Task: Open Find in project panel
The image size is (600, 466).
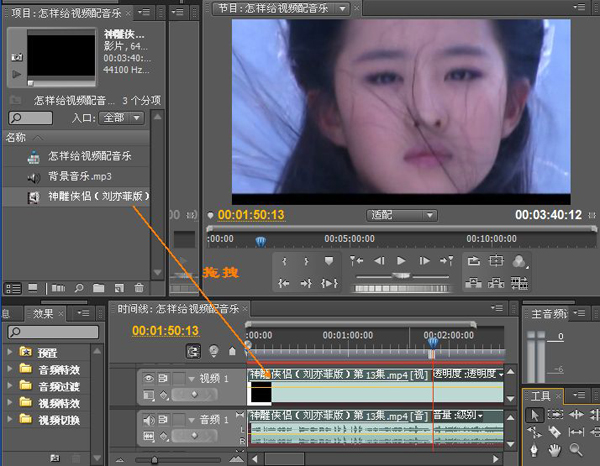Action: coord(79,288)
